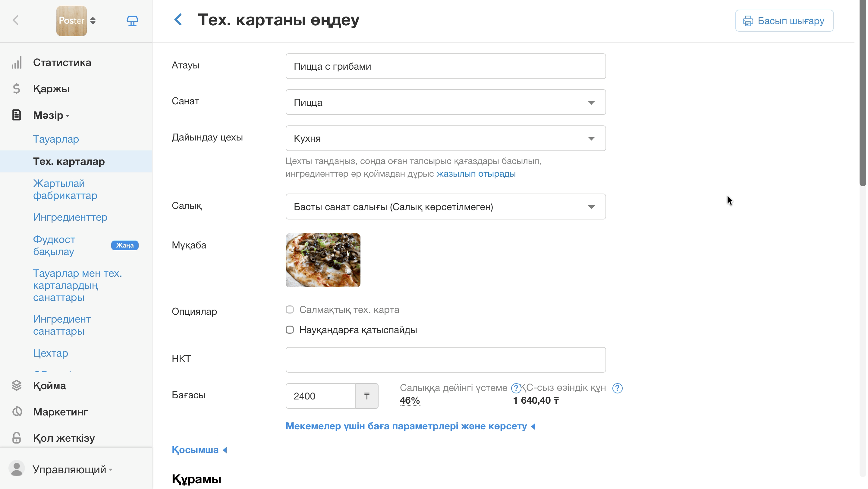Collapse the sidebar with the gray chevron
Screen dimensions: 868x489
click(x=15, y=20)
